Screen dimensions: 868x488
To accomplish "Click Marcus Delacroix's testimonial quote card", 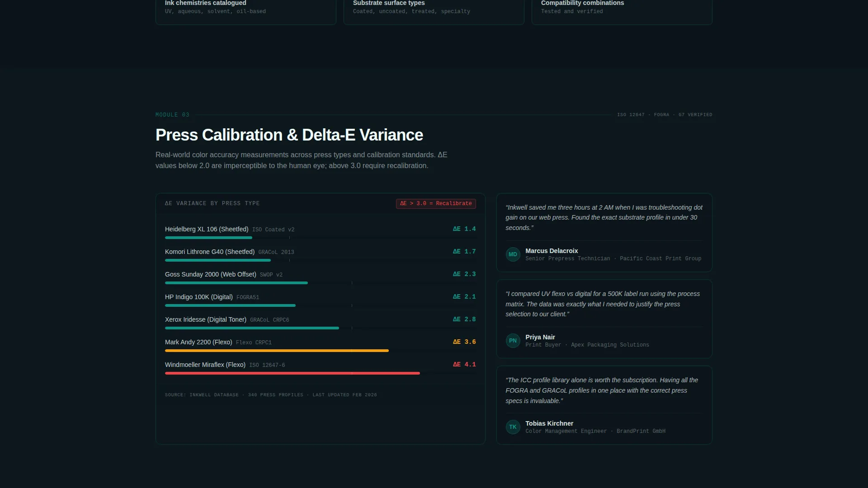I will pos(604,233).
